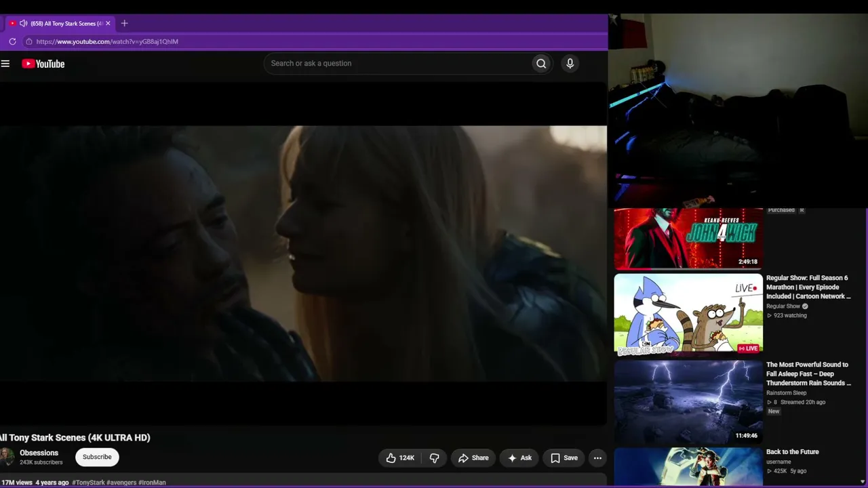Click the "Streamed 20h ago" text
Image resolution: width=868 pixels, height=488 pixels.
coord(803,403)
